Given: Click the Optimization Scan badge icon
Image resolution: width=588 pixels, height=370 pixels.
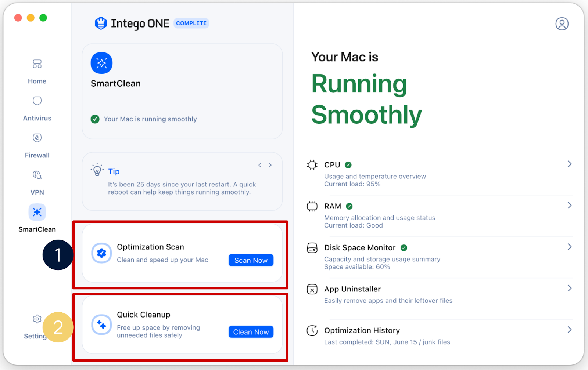Looking at the screenshot, I should (x=101, y=253).
